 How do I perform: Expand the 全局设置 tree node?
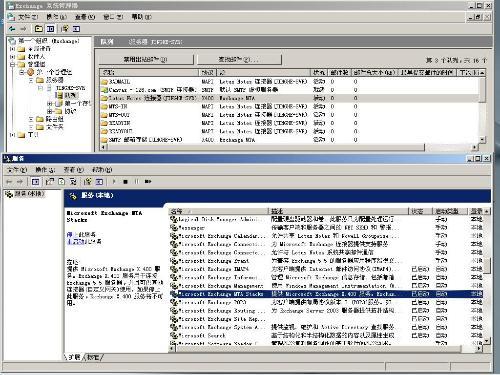click(12, 49)
